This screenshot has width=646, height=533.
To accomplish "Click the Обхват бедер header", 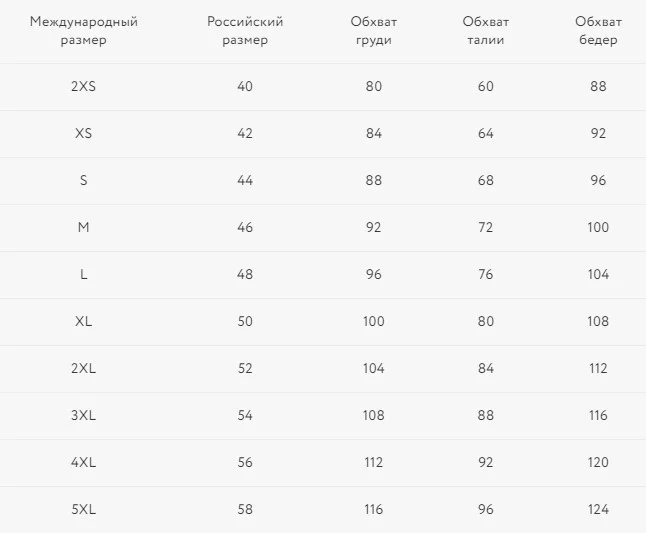I will pos(598,30).
